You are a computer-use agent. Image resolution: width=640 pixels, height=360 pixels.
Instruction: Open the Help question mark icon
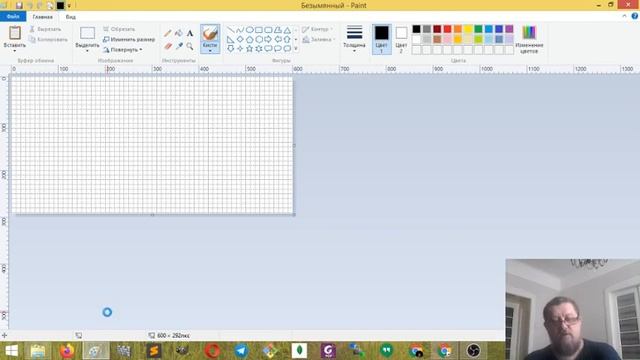point(635,16)
